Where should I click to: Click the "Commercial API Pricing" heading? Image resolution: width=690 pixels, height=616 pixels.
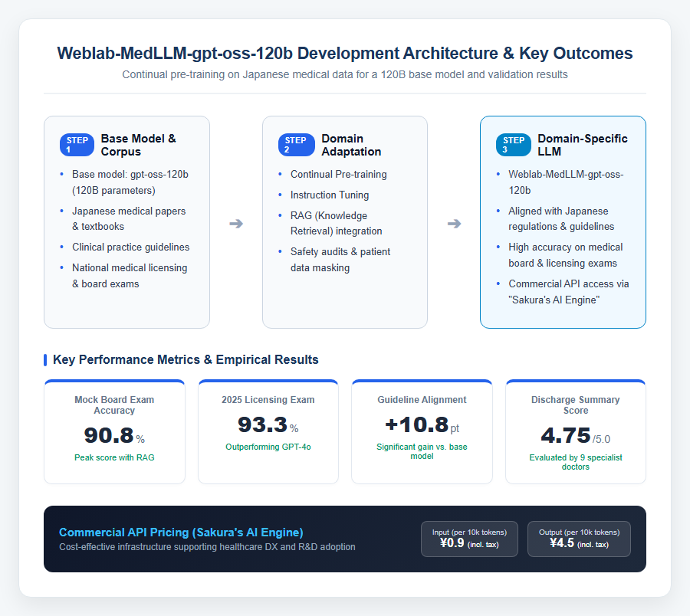[181, 532]
